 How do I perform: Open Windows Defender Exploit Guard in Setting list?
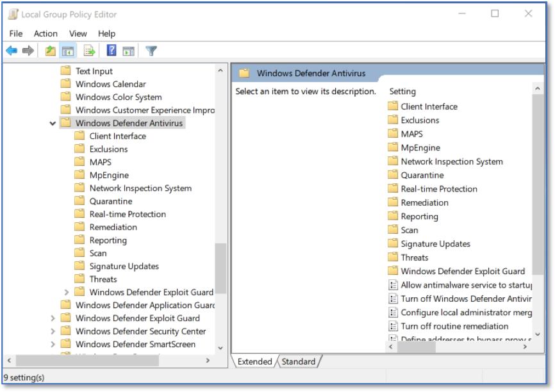[463, 272]
